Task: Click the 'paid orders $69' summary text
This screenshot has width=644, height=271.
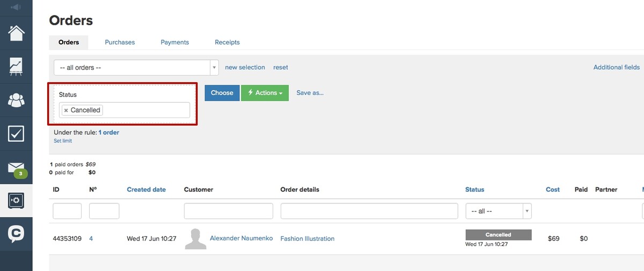Action: pyautogui.click(x=72, y=164)
